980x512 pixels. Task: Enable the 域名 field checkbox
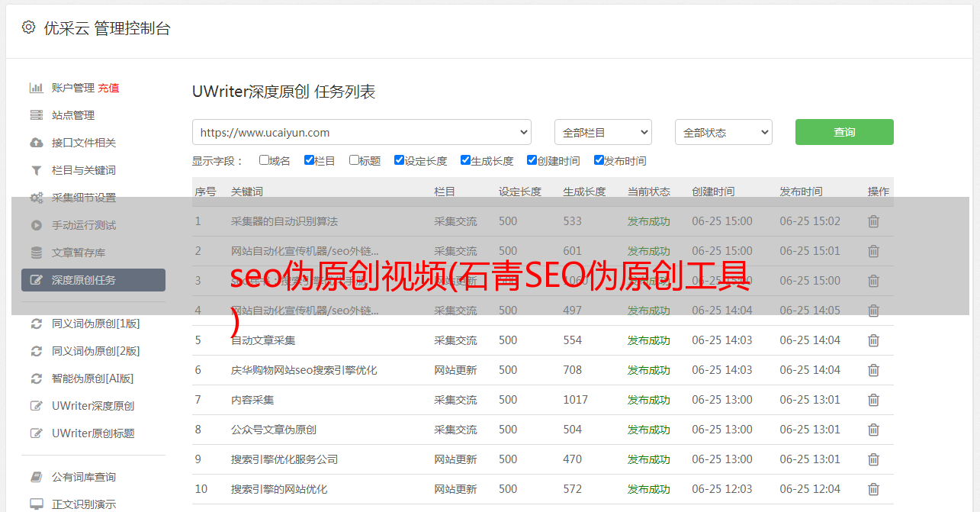point(264,160)
